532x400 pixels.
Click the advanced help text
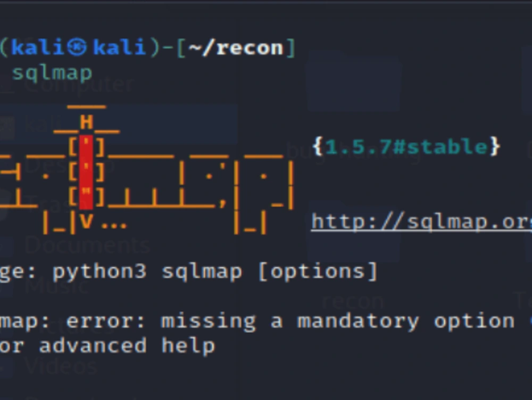point(127,346)
